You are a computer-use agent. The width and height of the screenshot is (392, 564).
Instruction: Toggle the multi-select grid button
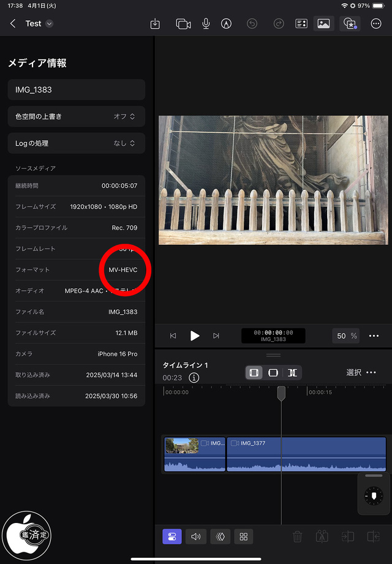point(243,537)
